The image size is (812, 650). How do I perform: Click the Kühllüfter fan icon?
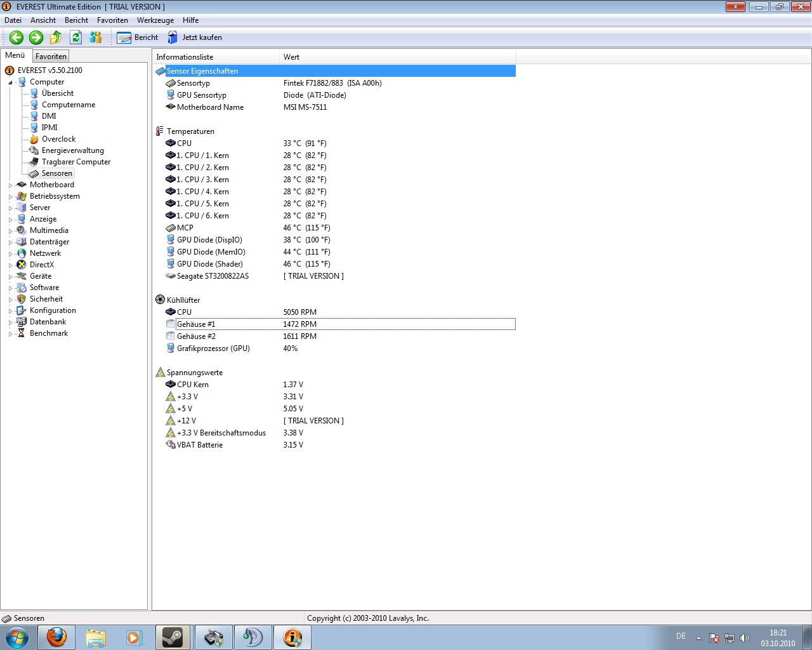[x=160, y=300]
